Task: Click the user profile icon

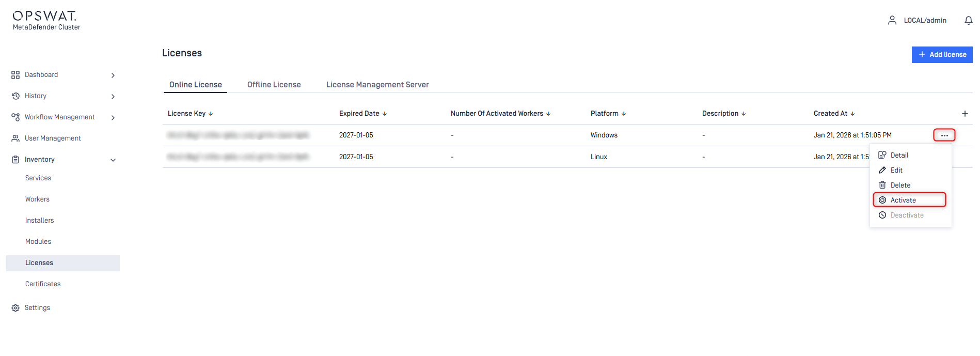Action: coord(892,20)
